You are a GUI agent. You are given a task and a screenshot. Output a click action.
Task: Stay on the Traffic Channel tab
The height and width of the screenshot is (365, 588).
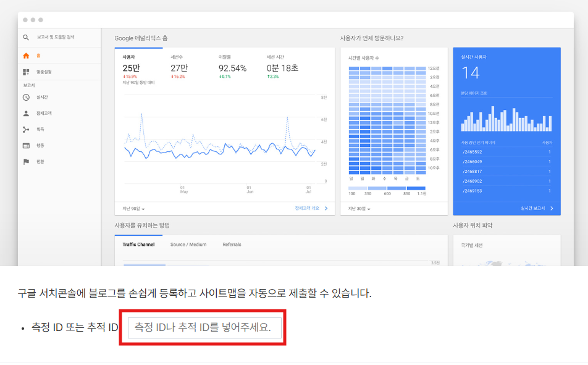point(139,244)
